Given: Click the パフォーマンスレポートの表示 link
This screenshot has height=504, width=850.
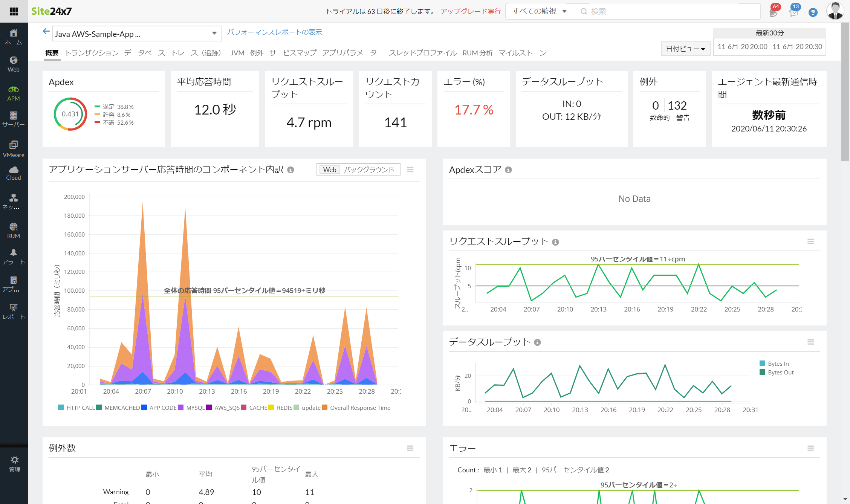Looking at the screenshot, I should [275, 33].
